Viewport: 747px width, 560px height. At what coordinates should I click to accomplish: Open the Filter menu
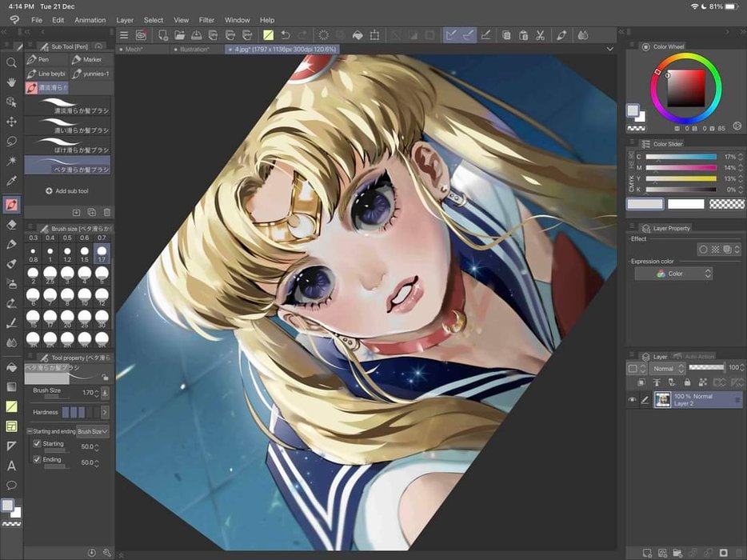click(206, 20)
